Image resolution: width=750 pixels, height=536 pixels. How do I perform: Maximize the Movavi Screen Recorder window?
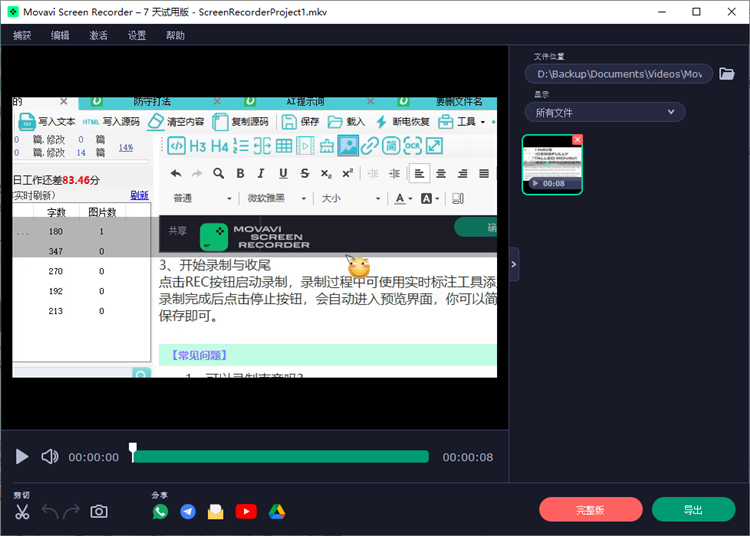click(696, 12)
